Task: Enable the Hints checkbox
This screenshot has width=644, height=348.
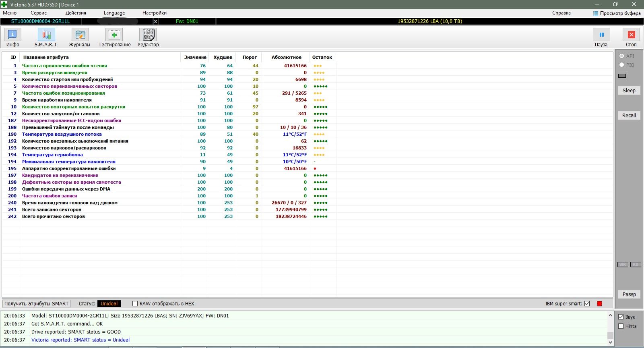Action: [621, 326]
